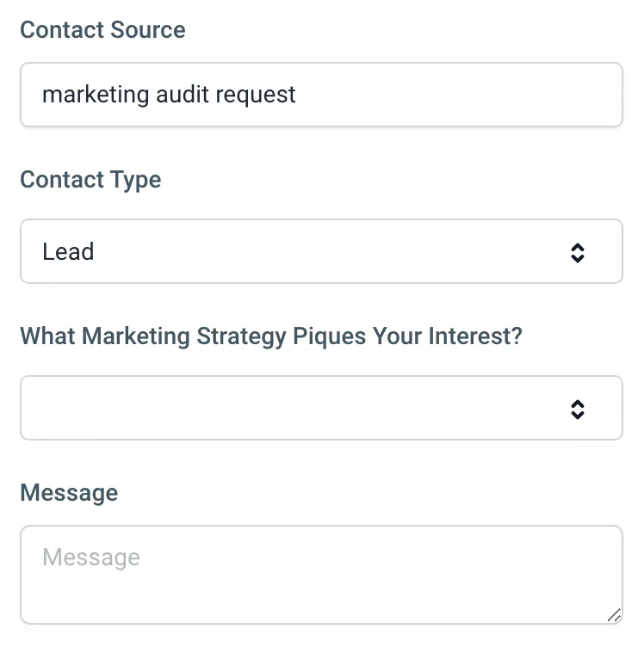Expand the Contact Type select showing Lead

320,252
